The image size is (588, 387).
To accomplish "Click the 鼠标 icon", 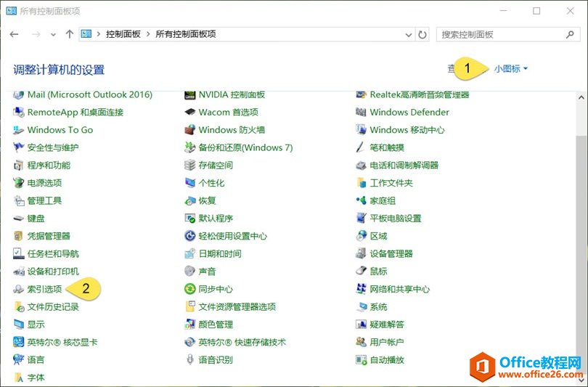I will [361, 271].
